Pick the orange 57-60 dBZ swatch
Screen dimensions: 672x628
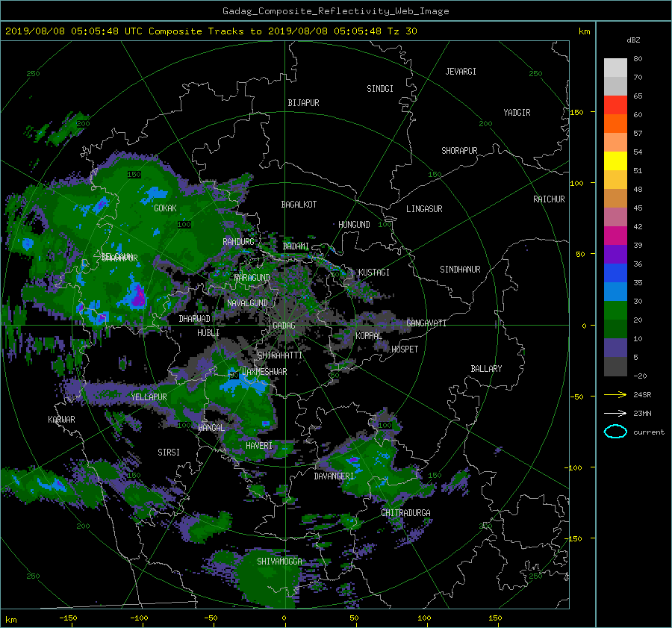tap(615, 123)
